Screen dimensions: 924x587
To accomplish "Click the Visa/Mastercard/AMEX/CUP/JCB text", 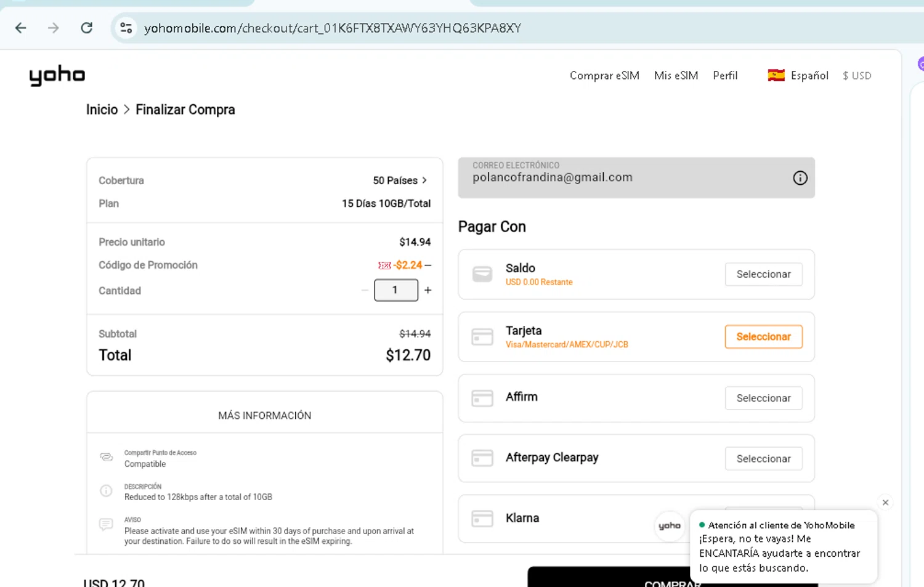I will pyautogui.click(x=567, y=345).
